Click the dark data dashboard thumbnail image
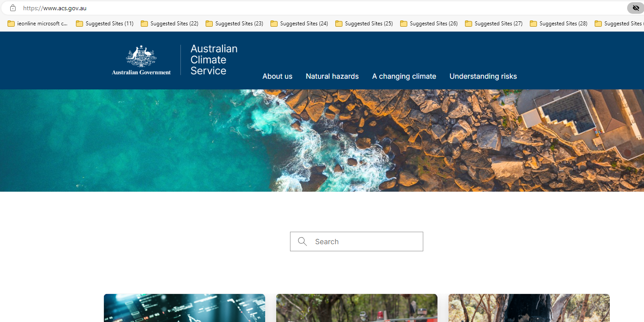 pyautogui.click(x=184, y=308)
